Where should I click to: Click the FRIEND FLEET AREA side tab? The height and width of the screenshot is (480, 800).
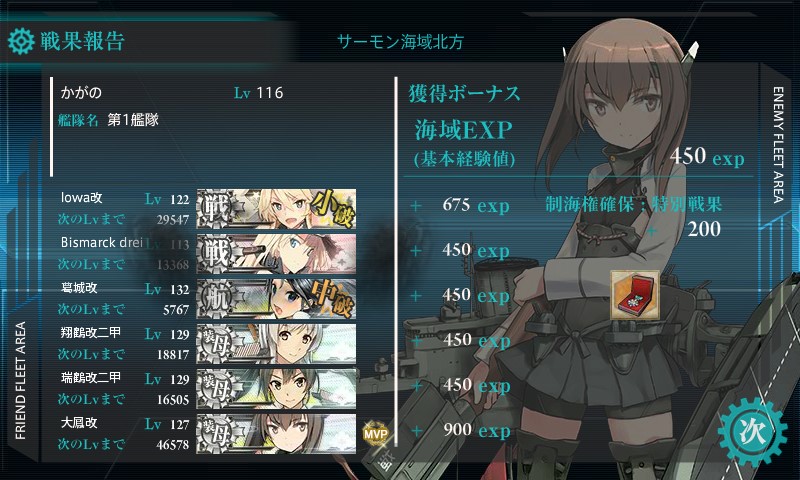pos(20,381)
